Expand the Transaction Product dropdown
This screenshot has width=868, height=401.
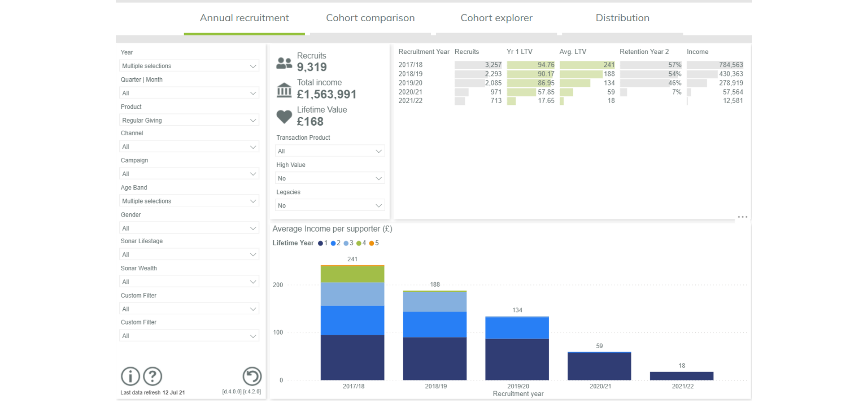[330, 151]
